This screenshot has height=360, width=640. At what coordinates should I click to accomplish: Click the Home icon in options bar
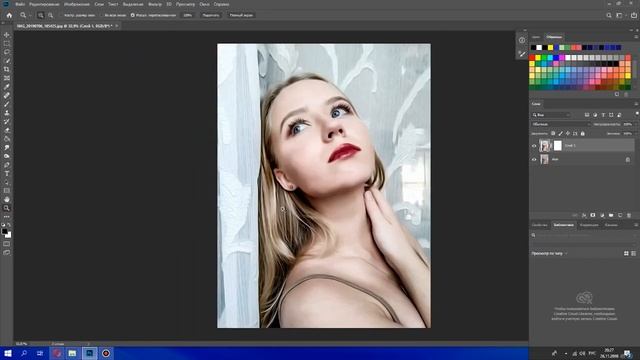point(9,15)
